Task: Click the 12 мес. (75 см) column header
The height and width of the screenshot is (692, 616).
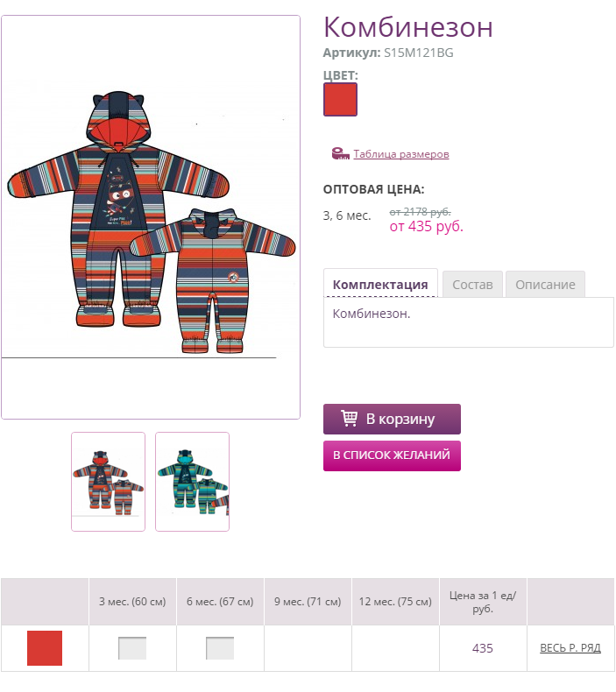Action: pyautogui.click(x=395, y=602)
